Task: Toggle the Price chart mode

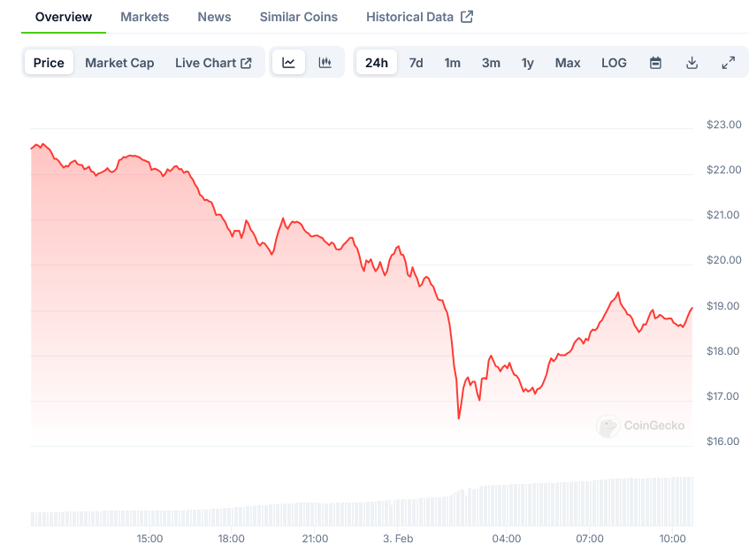Action: click(x=49, y=63)
